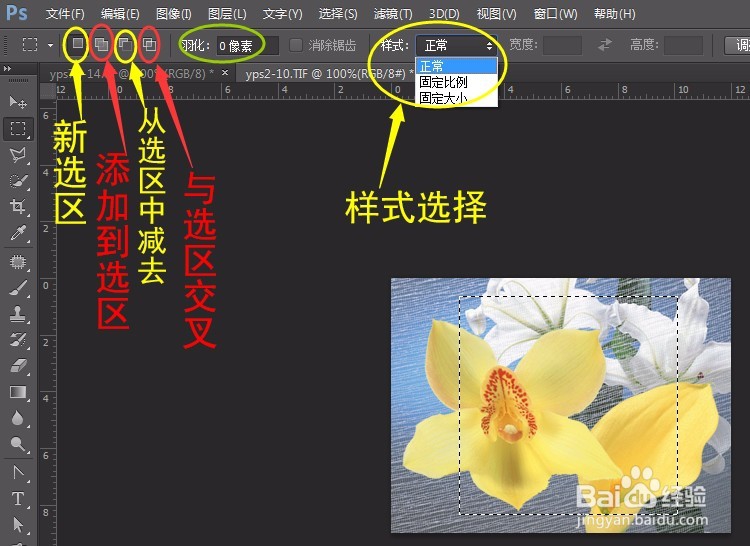This screenshot has width=750, height=546.
Task: Open the 编辑(E) menu
Action: (x=120, y=13)
